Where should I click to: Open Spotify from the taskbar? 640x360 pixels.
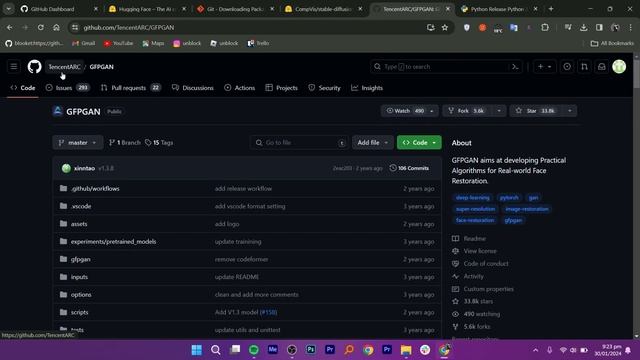point(254,350)
